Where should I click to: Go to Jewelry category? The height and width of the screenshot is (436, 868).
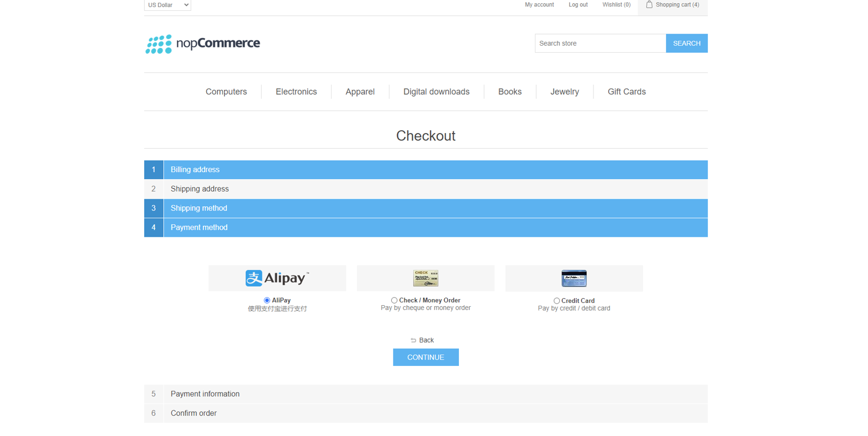click(565, 92)
